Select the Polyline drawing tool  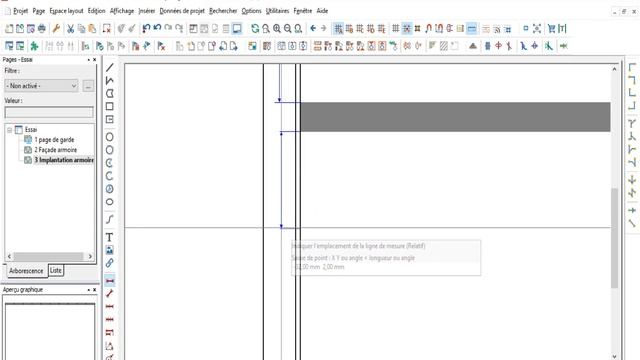click(109, 80)
